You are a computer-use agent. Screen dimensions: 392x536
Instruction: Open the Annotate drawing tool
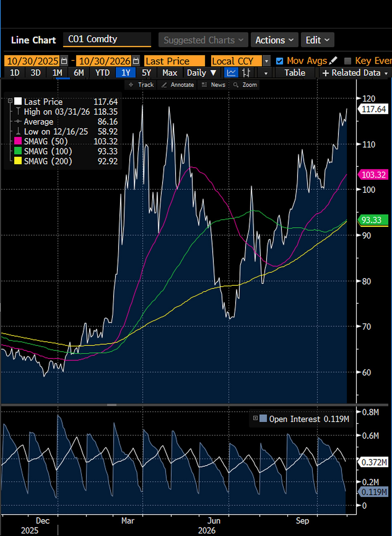click(x=178, y=85)
